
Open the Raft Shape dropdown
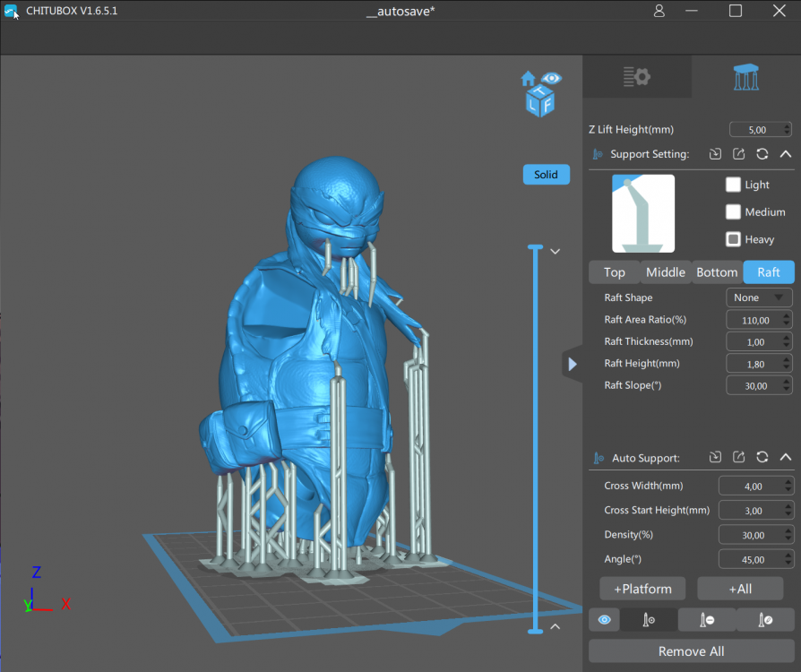[758, 297]
